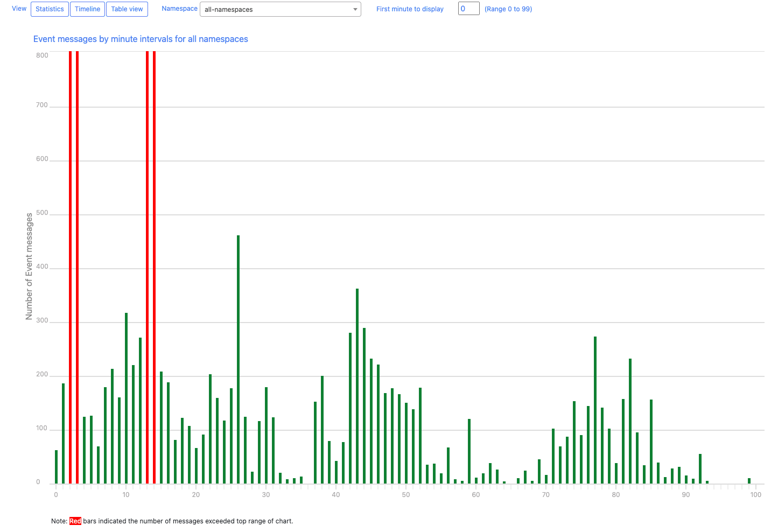The image size is (778, 532).
Task: Click the y-axis label 800
Action: click(42, 55)
